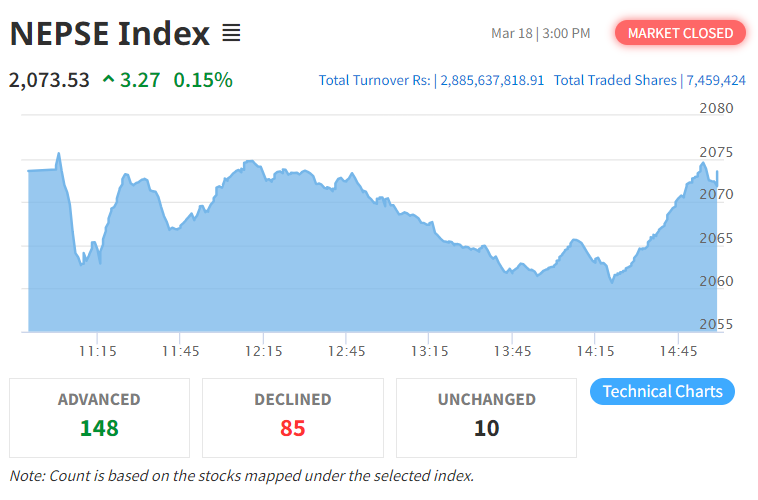Click the 2,073.53 index value
The image size is (758, 500).
click(x=49, y=79)
